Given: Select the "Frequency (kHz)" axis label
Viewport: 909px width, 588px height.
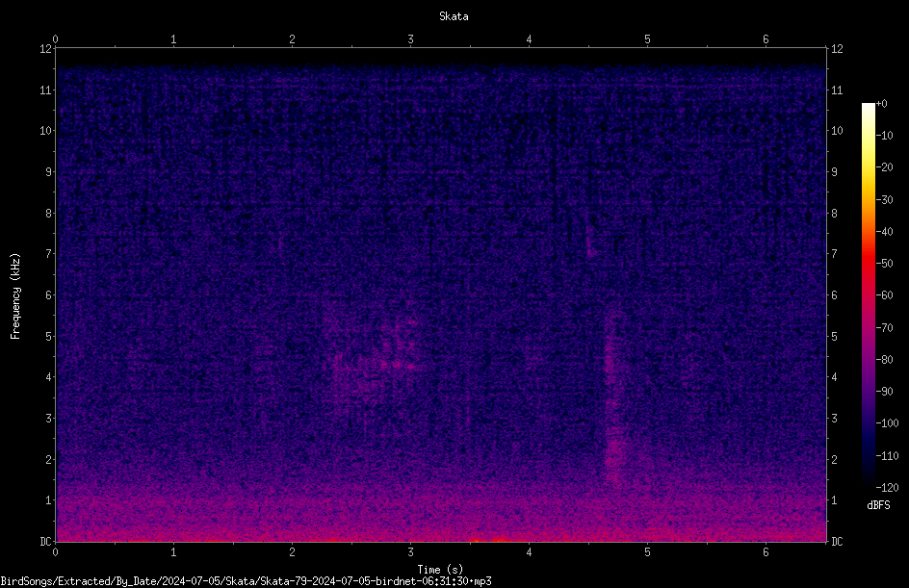Looking at the screenshot, I should pyautogui.click(x=15, y=296).
